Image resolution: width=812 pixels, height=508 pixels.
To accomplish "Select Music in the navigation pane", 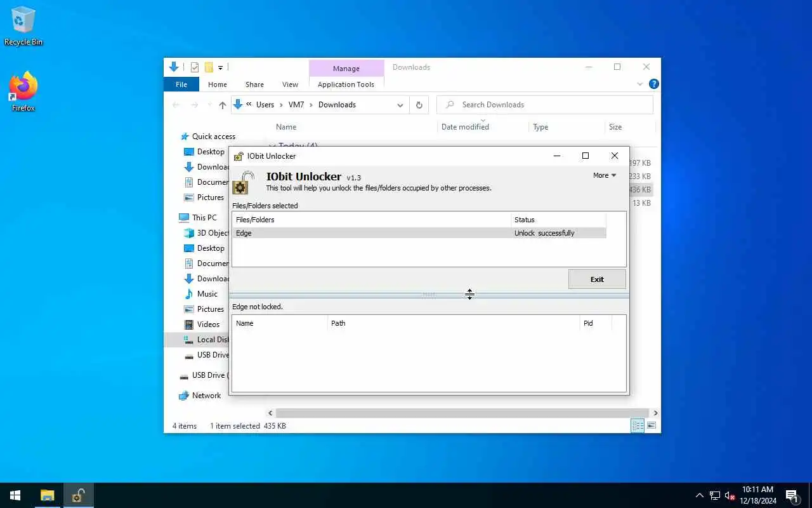I will [207, 294].
